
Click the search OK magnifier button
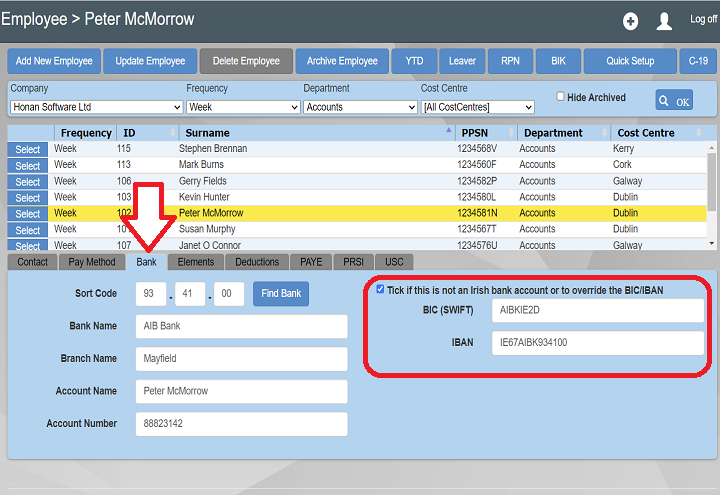coord(674,100)
